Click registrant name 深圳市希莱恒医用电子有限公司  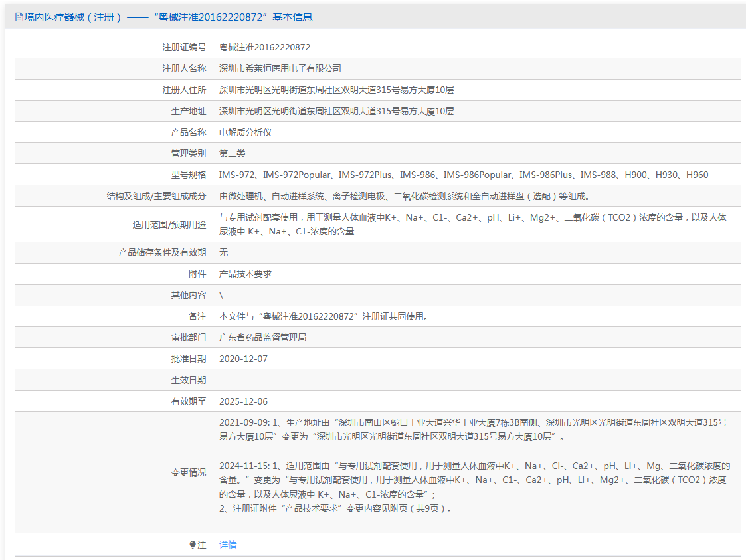point(280,68)
